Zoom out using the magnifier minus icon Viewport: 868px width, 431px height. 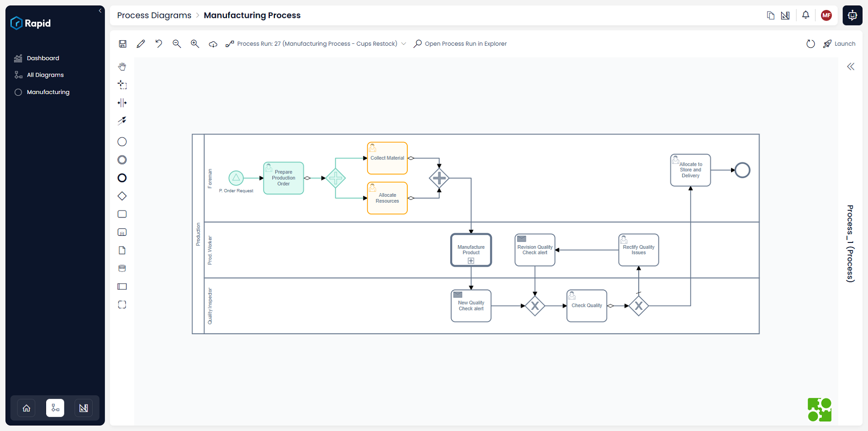tap(177, 44)
